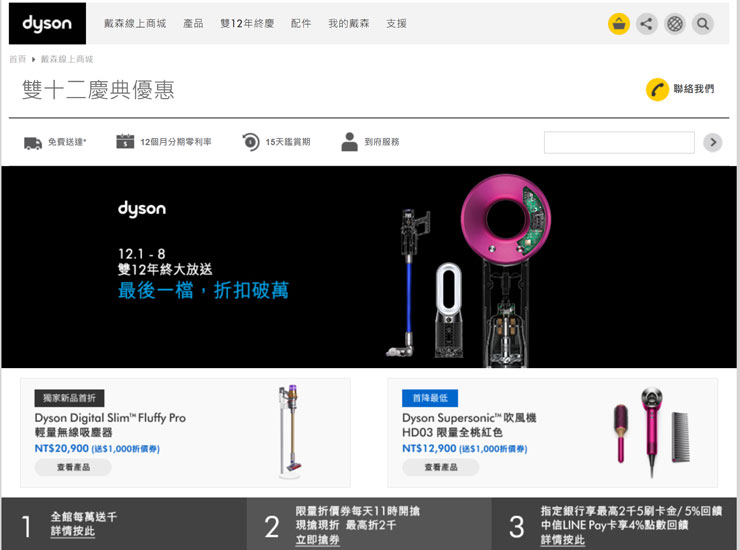Image resolution: width=740 pixels, height=550 pixels.
Task: Click 查看產品 for Supersonic HD03
Action: (441, 467)
